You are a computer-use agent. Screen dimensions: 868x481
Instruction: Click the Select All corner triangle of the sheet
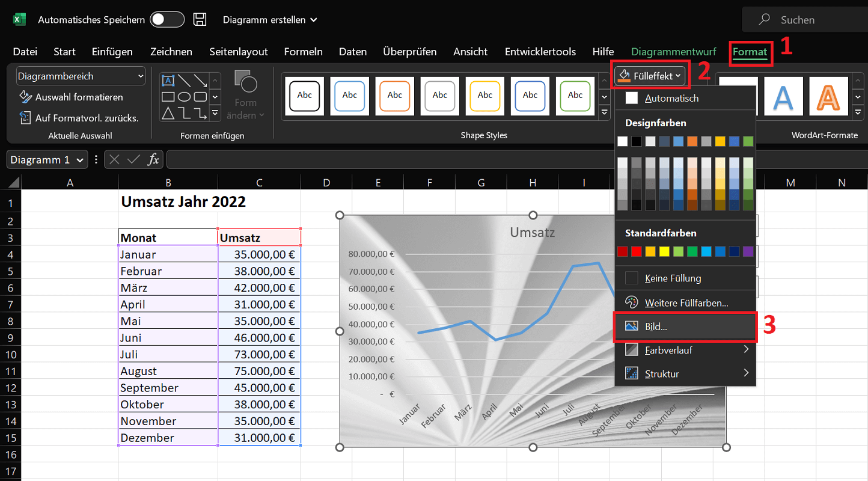tap(13, 182)
